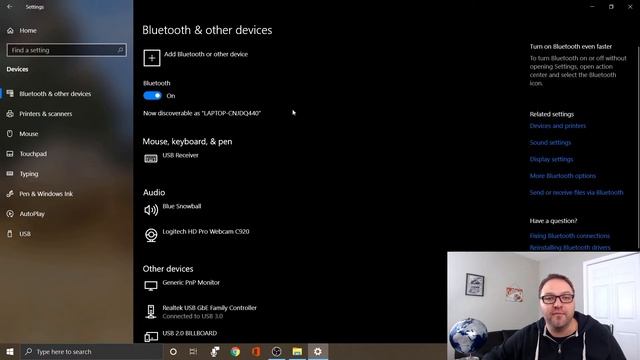Select the USB Receiver device
640x360 pixels.
click(x=180, y=156)
